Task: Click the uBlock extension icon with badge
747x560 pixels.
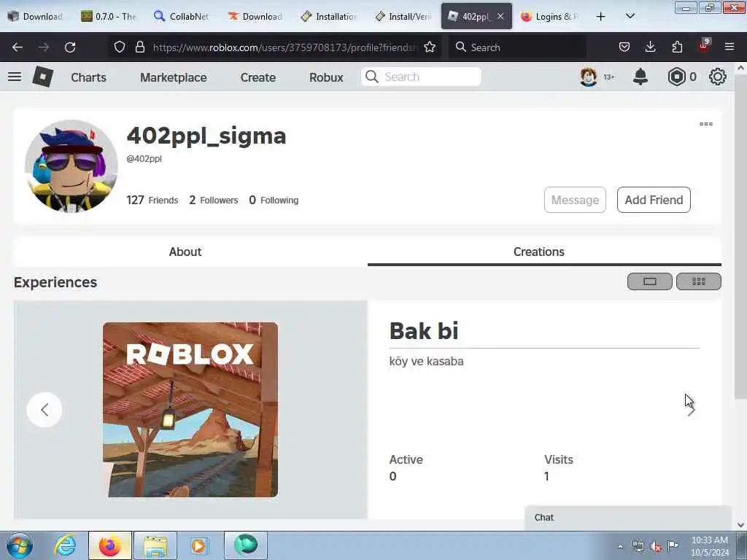Action: point(704,46)
